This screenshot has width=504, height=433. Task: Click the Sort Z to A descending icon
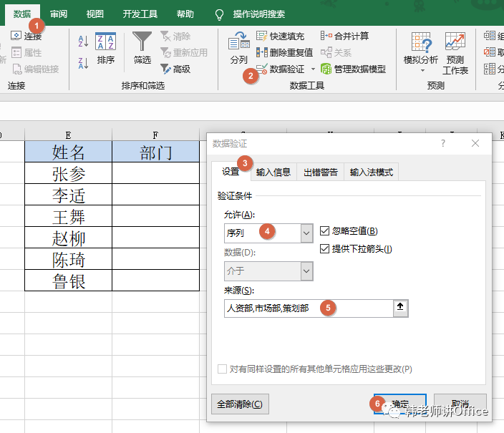(83, 63)
